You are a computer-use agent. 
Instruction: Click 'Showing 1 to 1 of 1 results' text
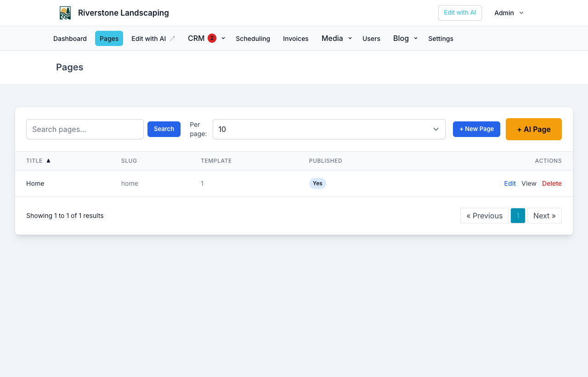[x=65, y=216]
